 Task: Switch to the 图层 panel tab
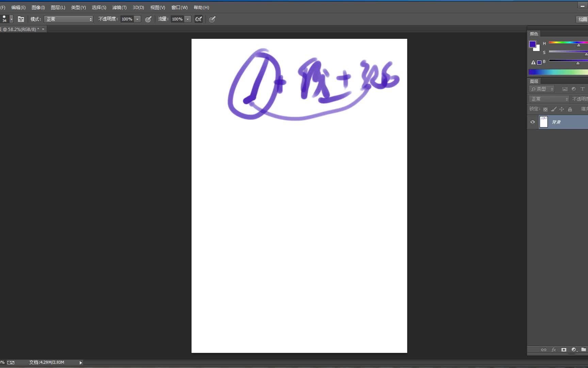[534, 81]
